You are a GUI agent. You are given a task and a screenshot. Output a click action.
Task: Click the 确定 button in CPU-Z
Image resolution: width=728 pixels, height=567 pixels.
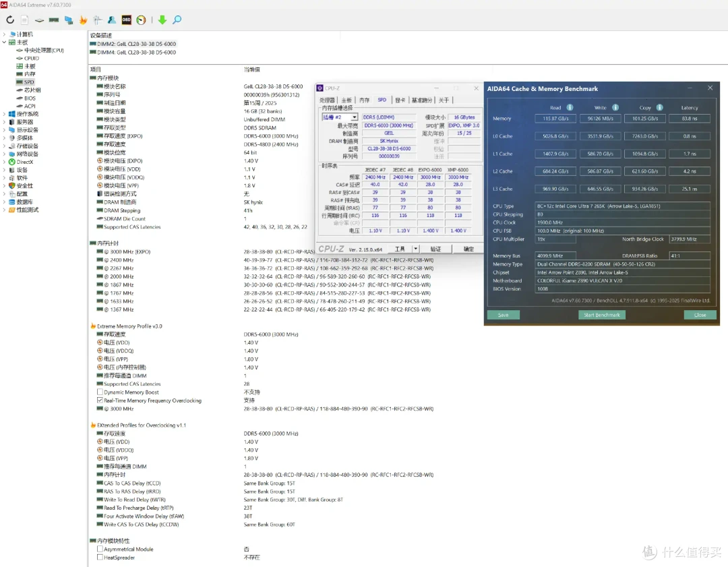point(468,249)
